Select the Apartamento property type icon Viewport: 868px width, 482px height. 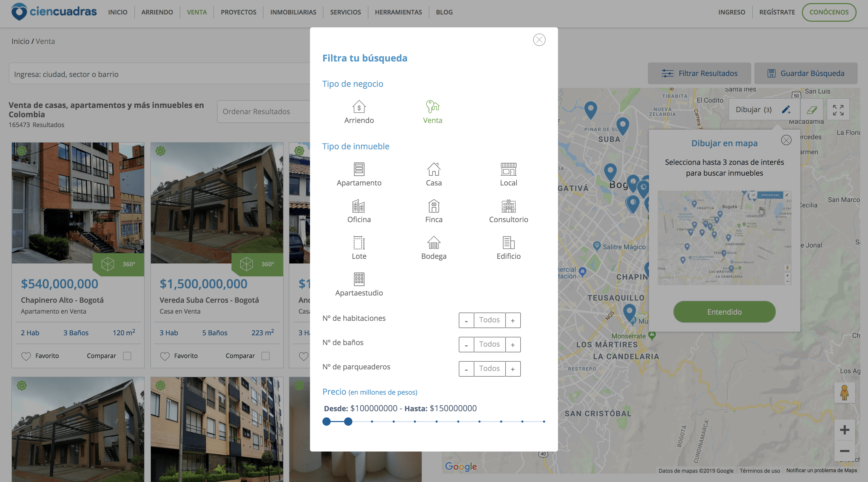click(359, 169)
